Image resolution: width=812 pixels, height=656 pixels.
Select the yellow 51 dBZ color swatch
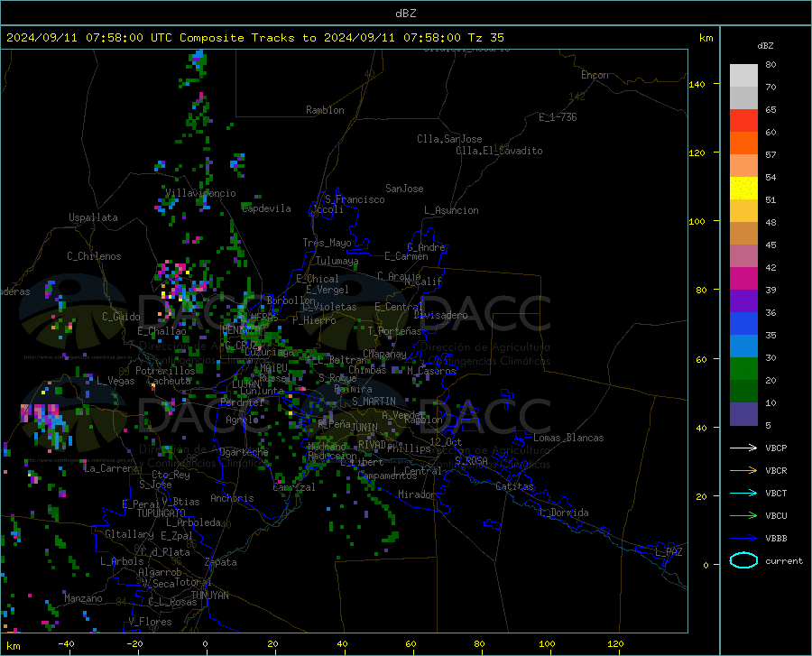743,189
